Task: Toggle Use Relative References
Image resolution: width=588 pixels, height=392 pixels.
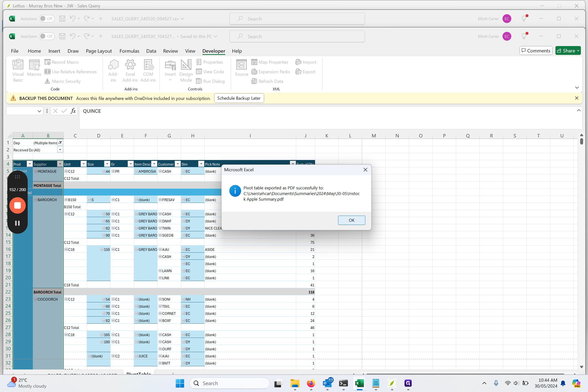Action: [x=71, y=72]
